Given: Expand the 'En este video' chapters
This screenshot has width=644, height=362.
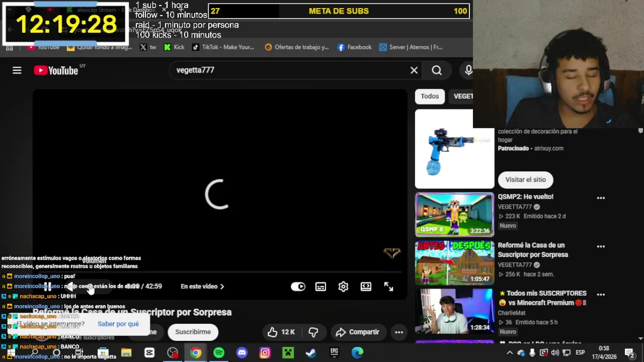Looking at the screenshot, I should (202, 287).
